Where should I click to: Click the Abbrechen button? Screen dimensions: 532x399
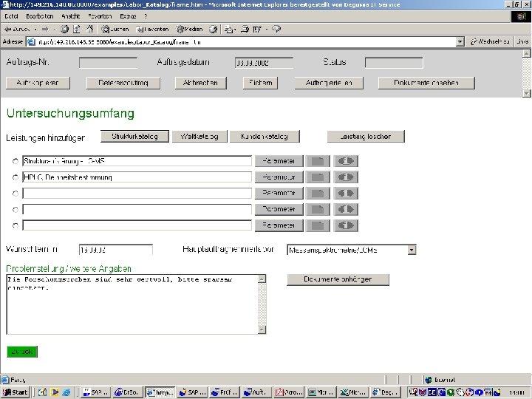[200, 83]
